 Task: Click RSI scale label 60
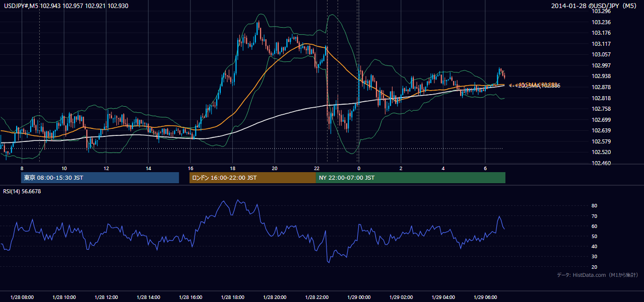coord(595,226)
